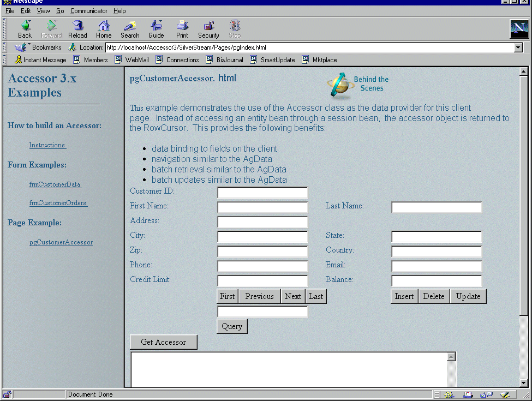The height and width of the screenshot is (401, 532).
Task: Go back using the Back toolbar button
Action: coord(25,29)
